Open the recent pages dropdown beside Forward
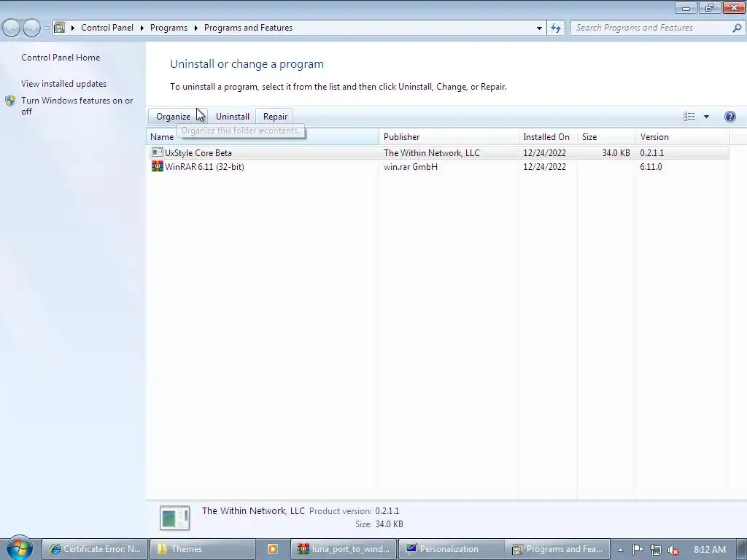747x560 pixels. pyautogui.click(x=46, y=28)
